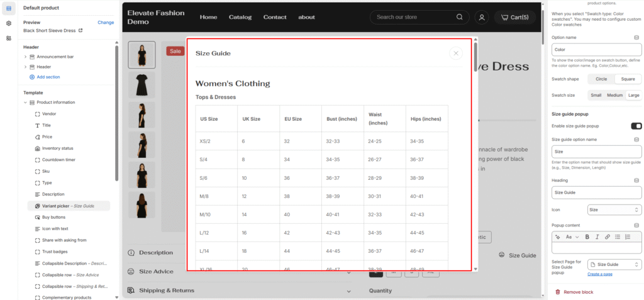Viewport: 644px width, 300px height.
Task: Click the sidebar section list scrollbar
Action: 116,113
